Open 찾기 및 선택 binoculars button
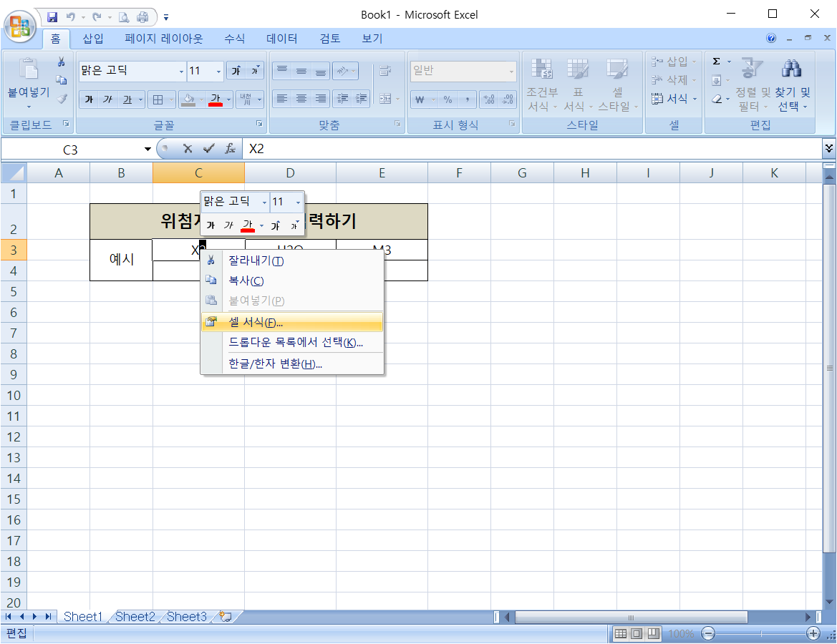The image size is (837, 644). tap(792, 85)
